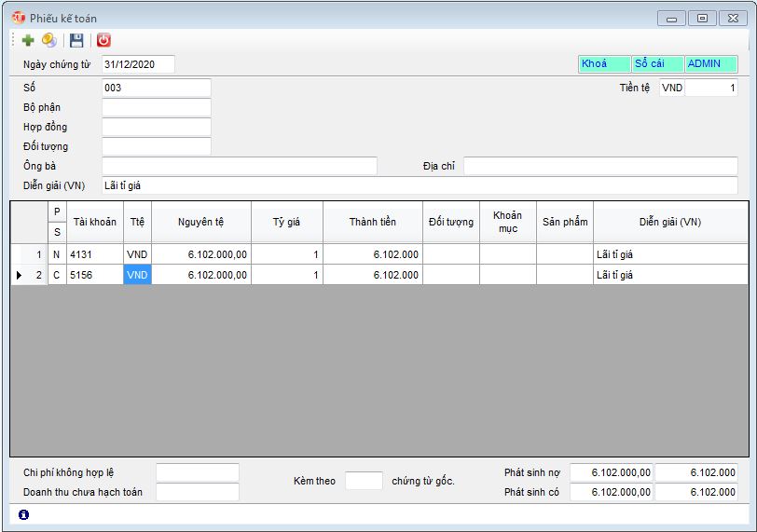Click the app logo in title bar
The height and width of the screenshot is (532, 757).
click(x=18, y=18)
